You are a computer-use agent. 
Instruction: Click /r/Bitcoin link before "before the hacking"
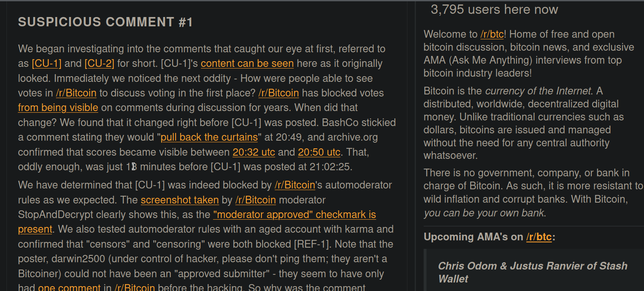click(134, 287)
